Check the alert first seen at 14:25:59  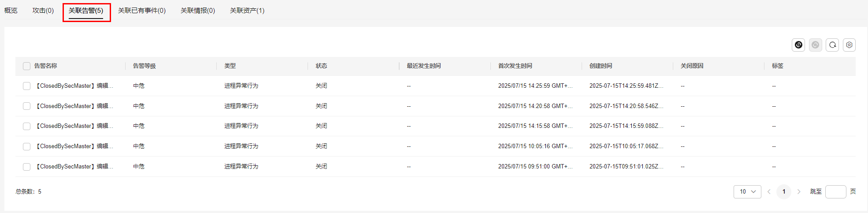pos(27,86)
